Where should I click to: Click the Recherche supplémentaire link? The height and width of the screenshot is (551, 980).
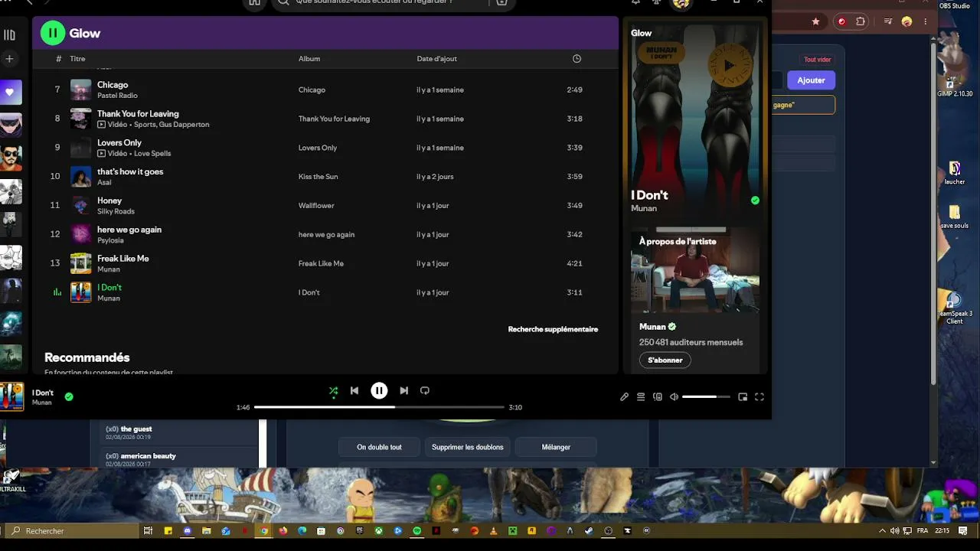click(x=553, y=329)
